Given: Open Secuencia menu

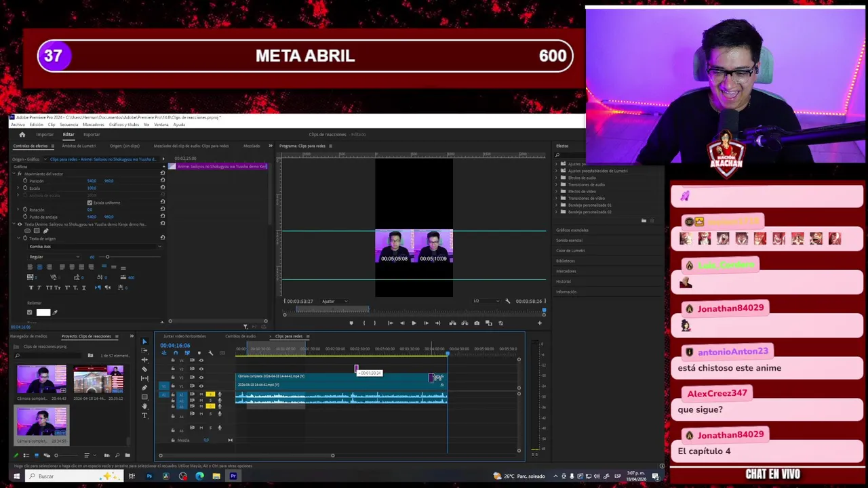Looking at the screenshot, I should point(68,125).
